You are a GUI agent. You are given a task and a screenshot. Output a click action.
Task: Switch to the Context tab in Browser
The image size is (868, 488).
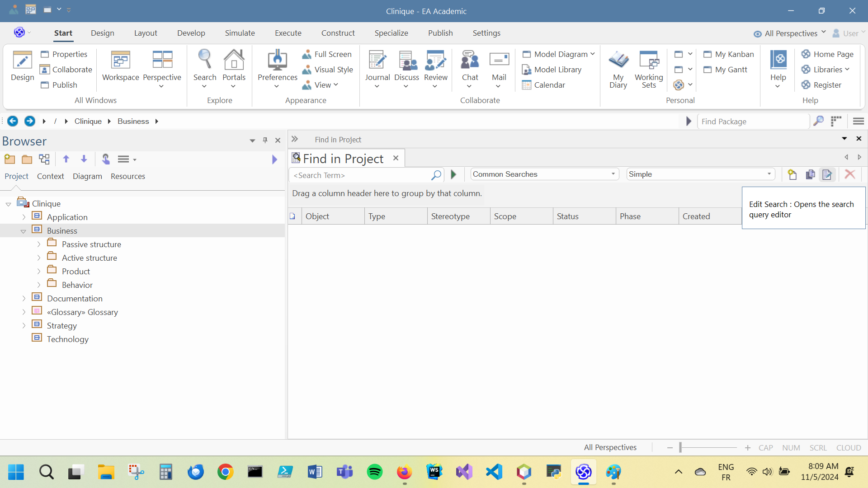coord(50,176)
